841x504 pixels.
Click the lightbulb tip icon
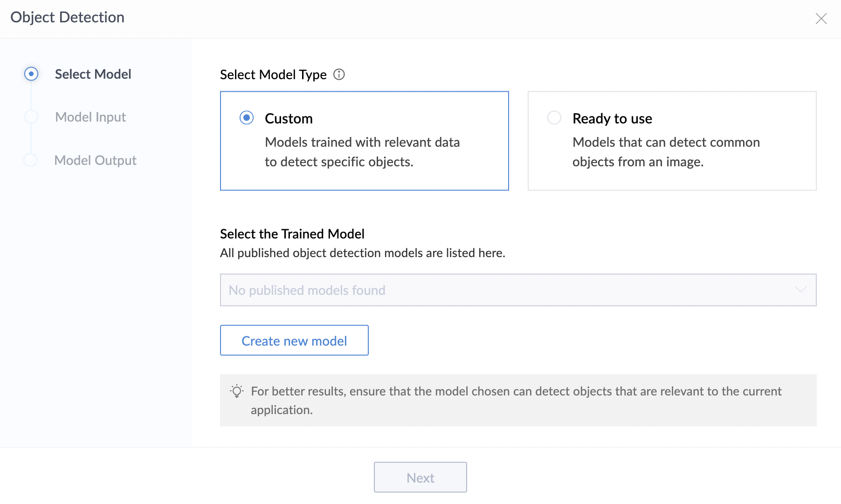pos(237,391)
